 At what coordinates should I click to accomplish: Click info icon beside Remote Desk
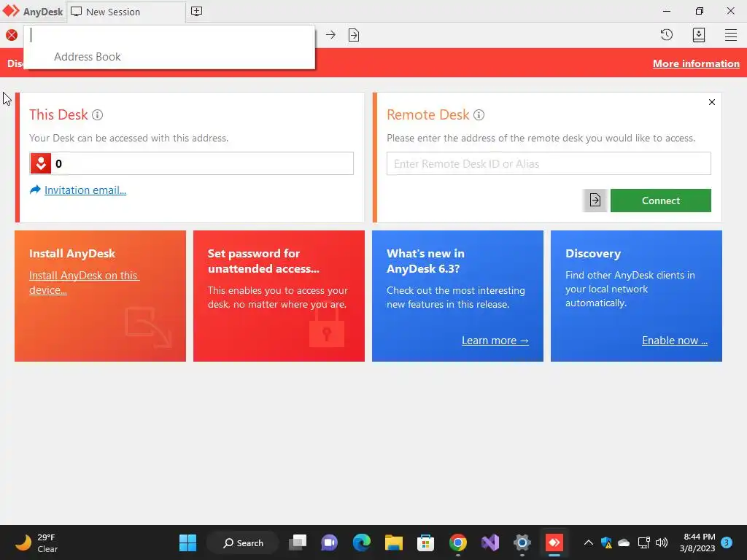pyautogui.click(x=479, y=114)
